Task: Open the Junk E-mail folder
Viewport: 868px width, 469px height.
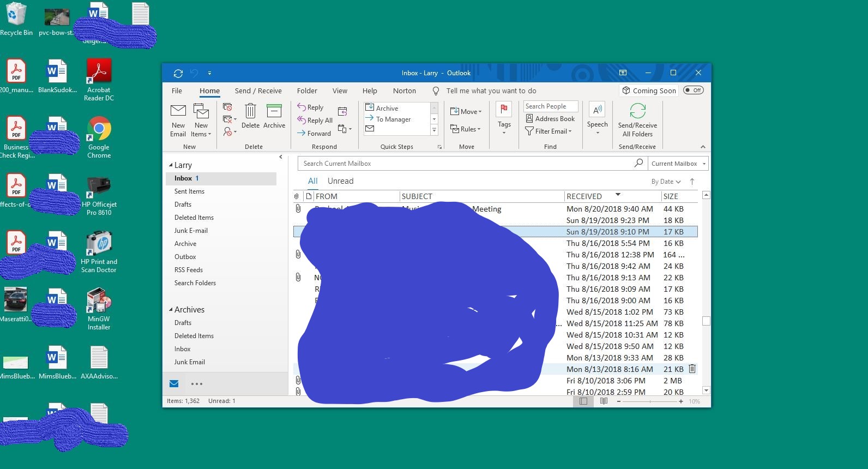Action: pos(191,231)
